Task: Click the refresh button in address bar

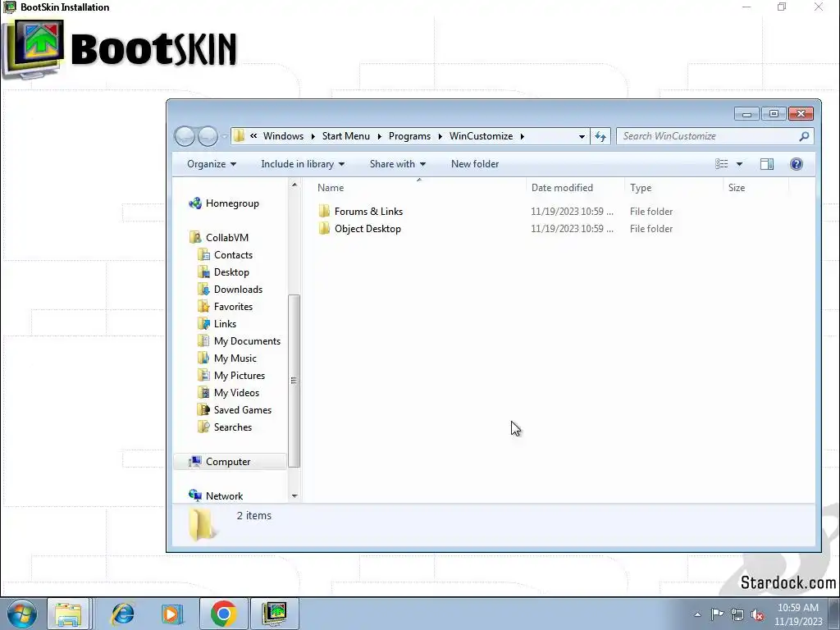Action: pos(600,137)
